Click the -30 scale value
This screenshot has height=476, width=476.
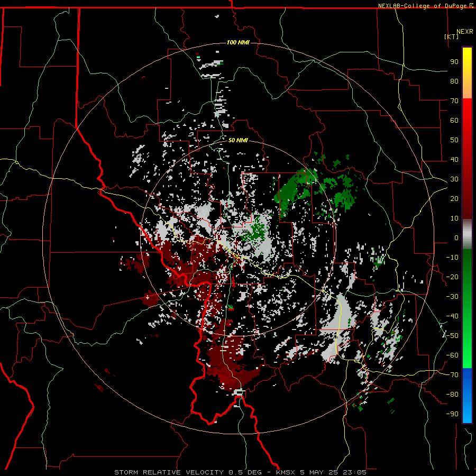[452, 296]
